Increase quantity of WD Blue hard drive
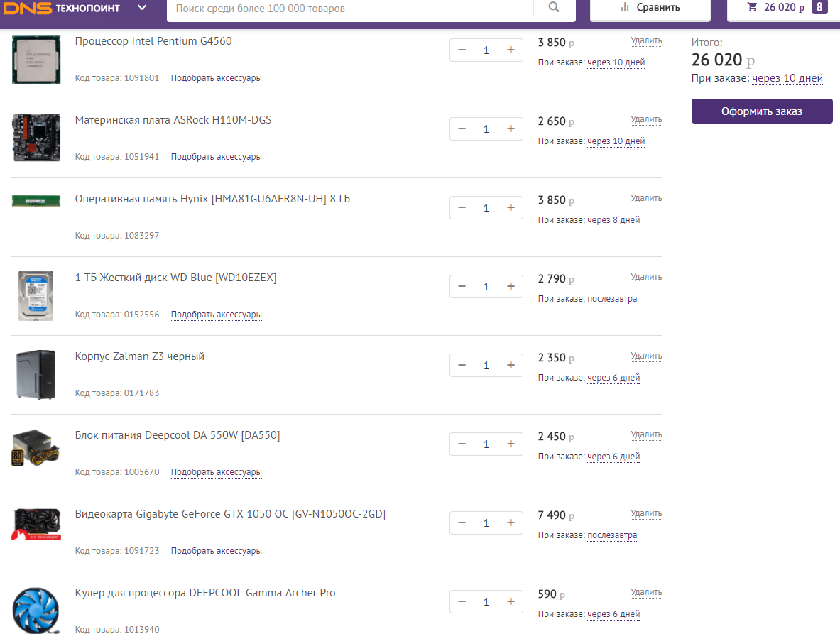This screenshot has width=840, height=634. [x=511, y=287]
